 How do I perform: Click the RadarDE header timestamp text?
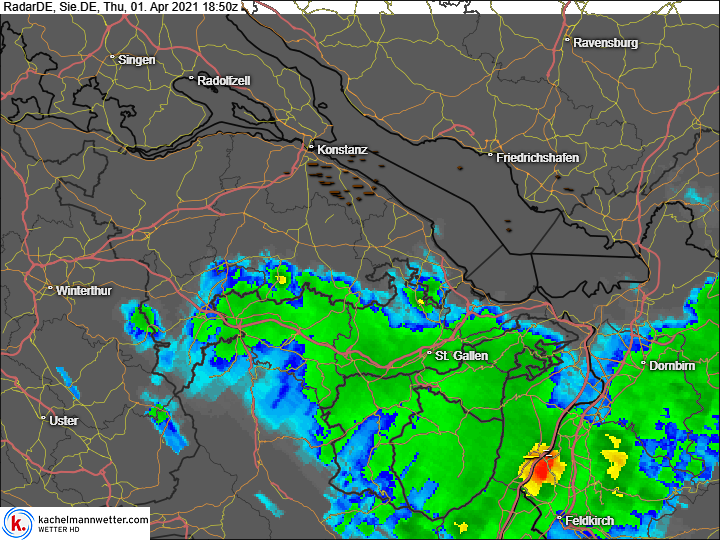pos(120,7)
